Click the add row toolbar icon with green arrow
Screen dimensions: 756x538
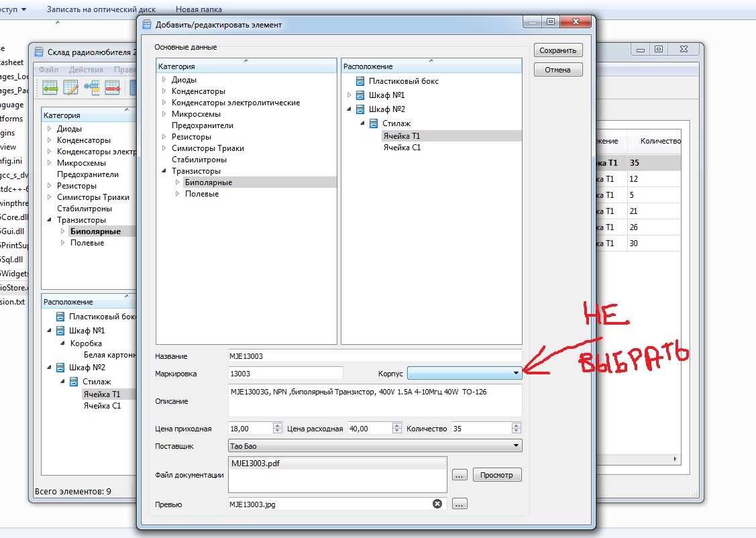(50, 87)
